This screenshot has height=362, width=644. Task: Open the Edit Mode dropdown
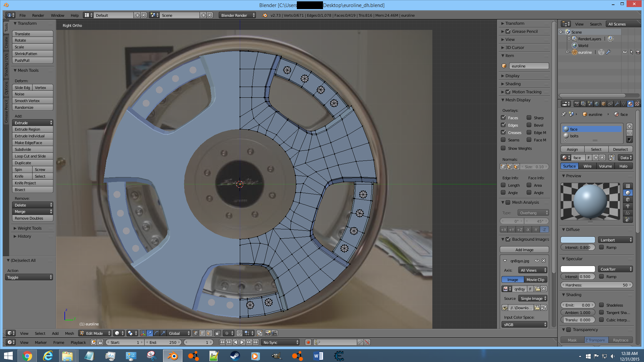click(x=95, y=333)
